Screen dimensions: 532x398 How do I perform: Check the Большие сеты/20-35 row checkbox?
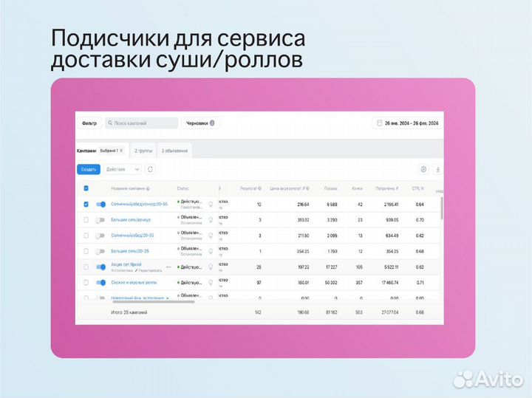pos(86,251)
